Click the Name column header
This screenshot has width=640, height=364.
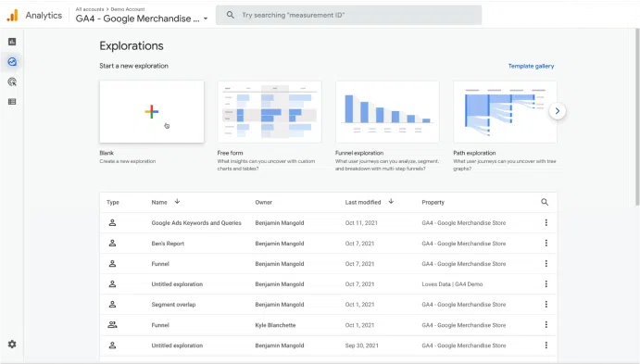pos(159,202)
